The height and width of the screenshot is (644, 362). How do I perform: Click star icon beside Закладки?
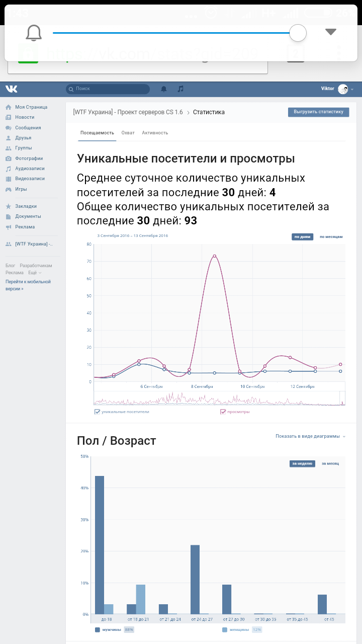pyautogui.click(x=9, y=206)
